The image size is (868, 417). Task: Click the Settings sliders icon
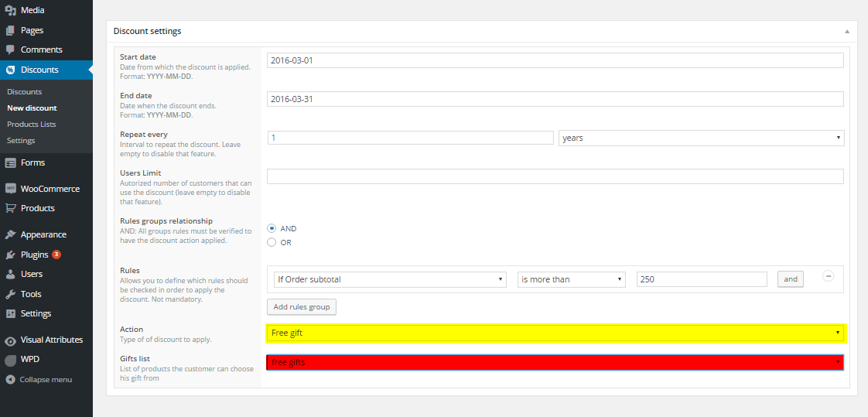click(x=10, y=313)
